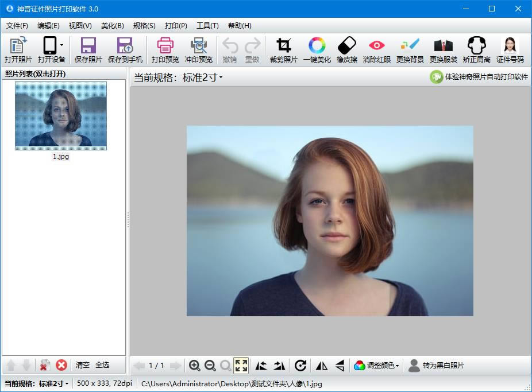This screenshot has width=532, height=392.
Task: Move photo up with up arrow
Action: point(11,365)
